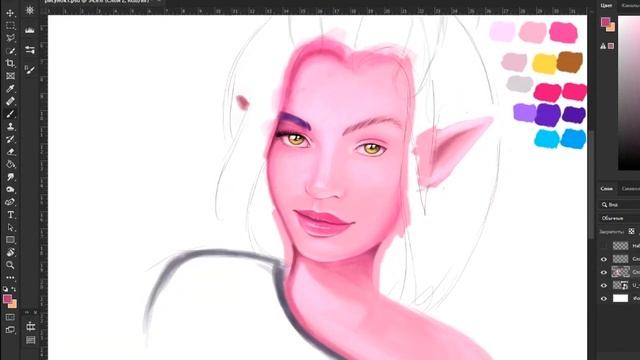Image resolution: width=640 pixels, height=360 pixels.
Task: Hide the selected painted face layer
Action: pyautogui.click(x=604, y=272)
